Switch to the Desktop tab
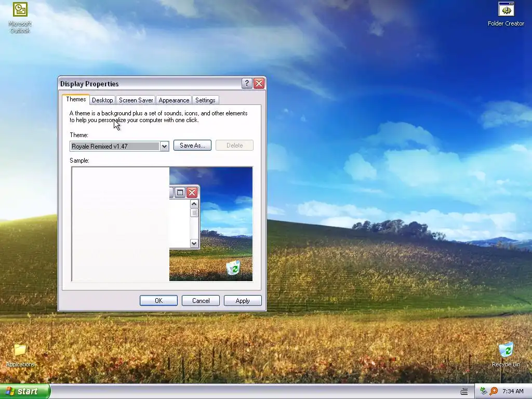 (102, 100)
